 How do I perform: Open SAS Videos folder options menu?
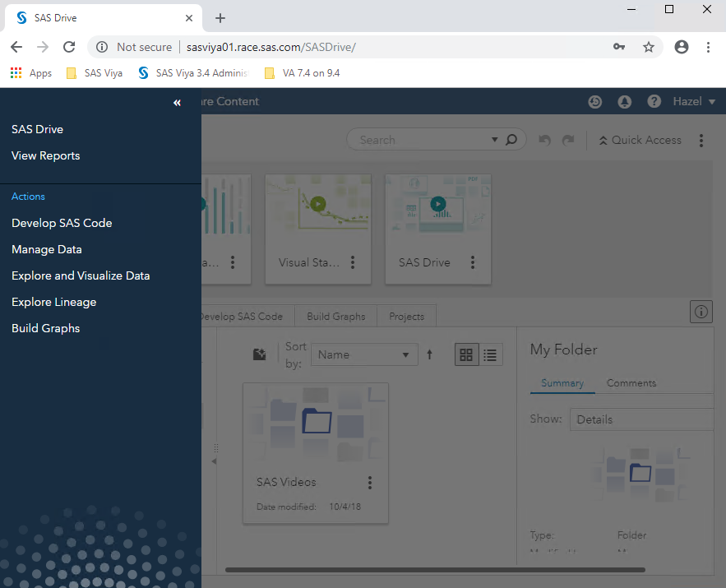pos(369,483)
